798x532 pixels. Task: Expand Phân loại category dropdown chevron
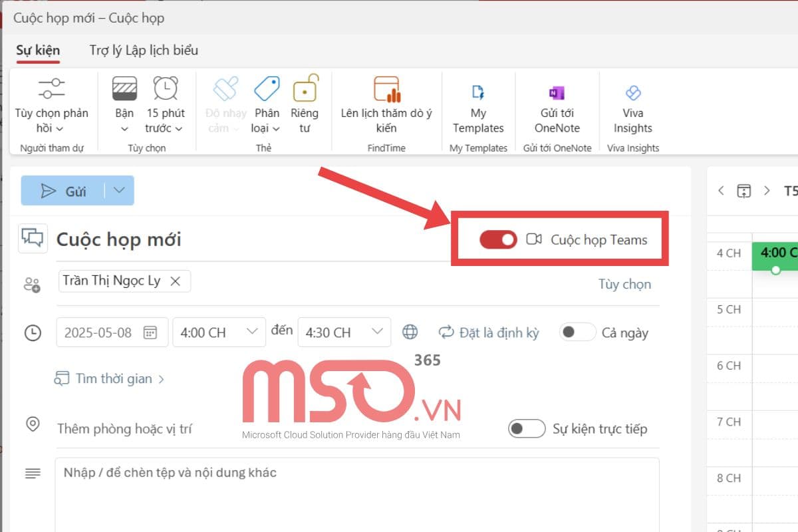(276, 129)
